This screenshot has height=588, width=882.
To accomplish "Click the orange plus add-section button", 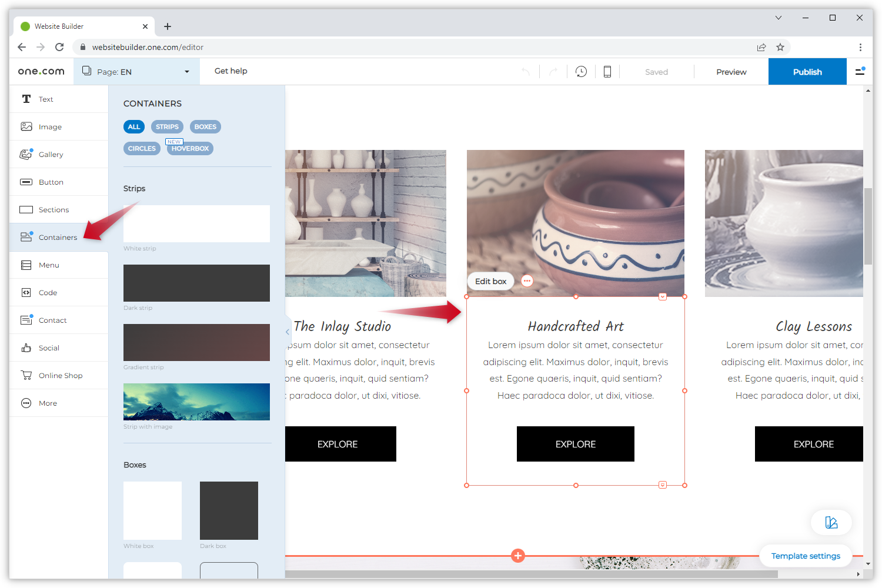I will click(517, 556).
